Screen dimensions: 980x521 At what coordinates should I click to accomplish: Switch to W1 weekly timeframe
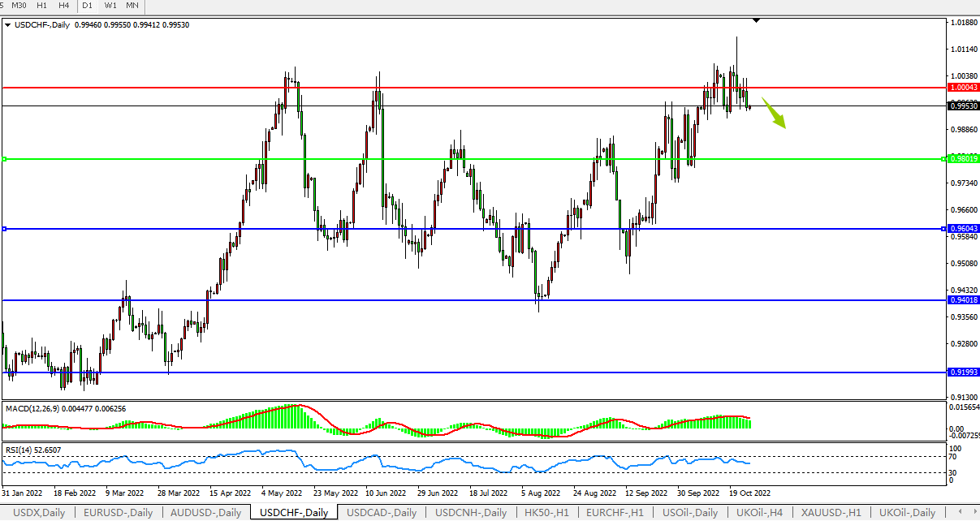[x=110, y=6]
